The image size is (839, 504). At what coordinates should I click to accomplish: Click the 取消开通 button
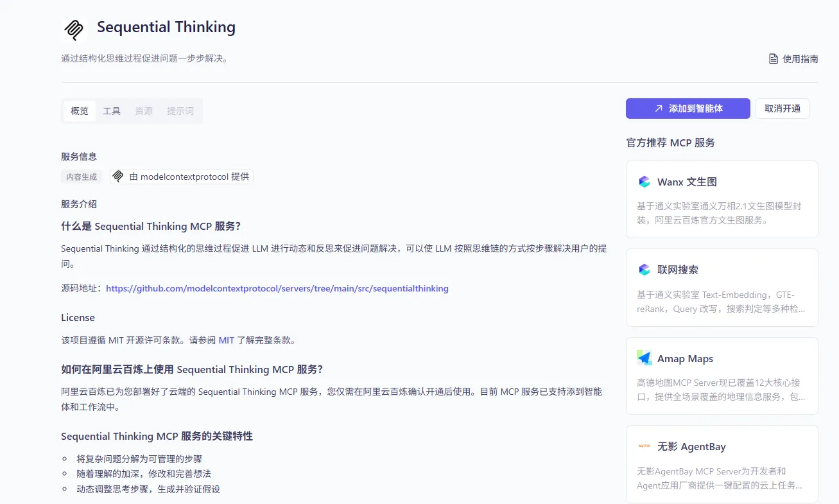pyautogui.click(x=783, y=109)
